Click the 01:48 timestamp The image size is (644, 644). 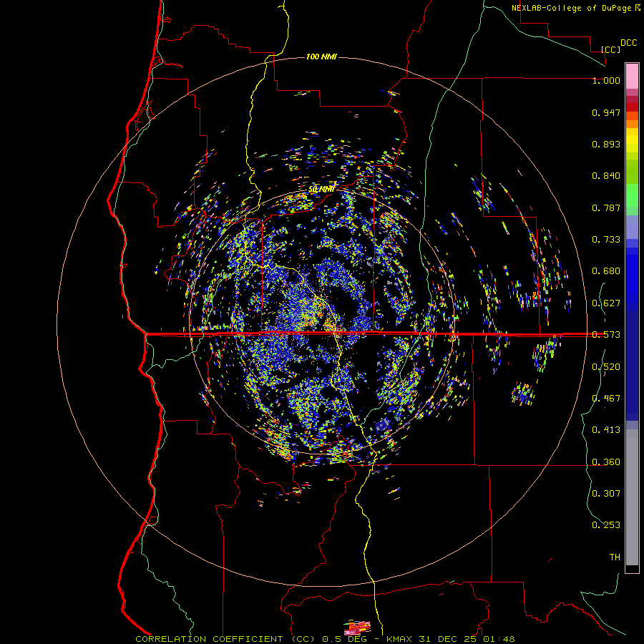pos(499,639)
